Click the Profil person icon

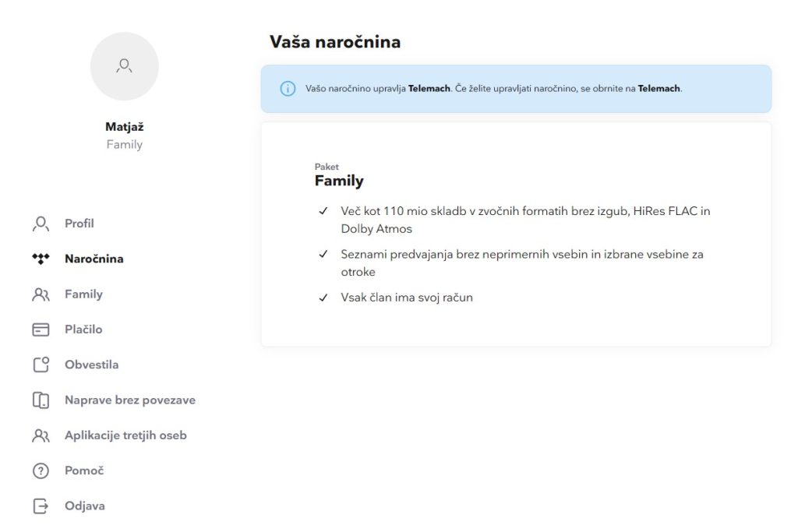click(x=41, y=224)
